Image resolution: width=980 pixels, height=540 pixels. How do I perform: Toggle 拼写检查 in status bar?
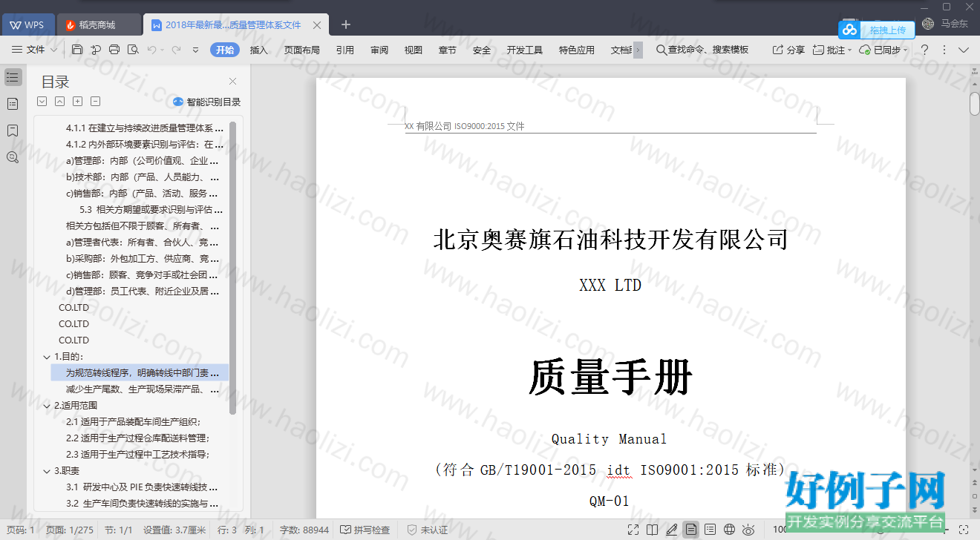coord(365,530)
